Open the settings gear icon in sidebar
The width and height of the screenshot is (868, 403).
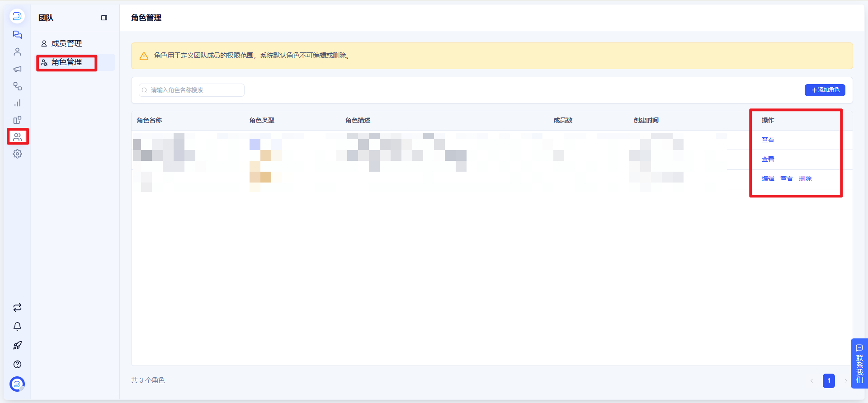(x=17, y=154)
